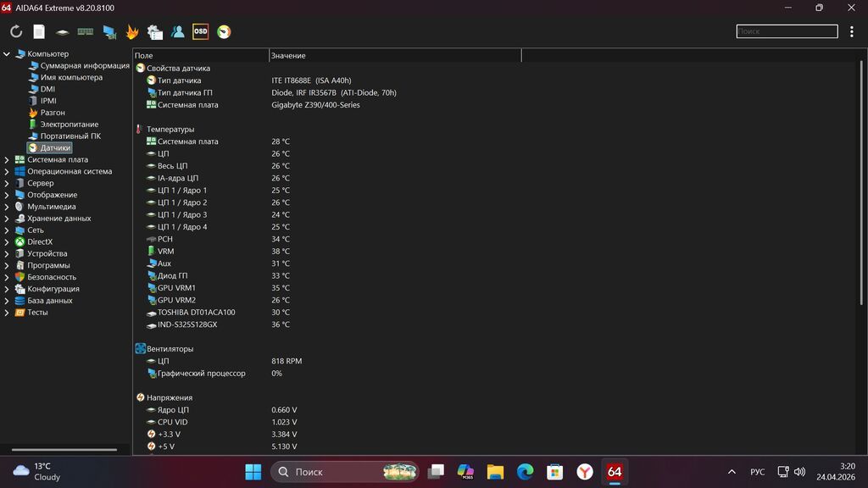Image resolution: width=868 pixels, height=488 pixels.
Task: Expand the Устройства tree node
Action: [x=7, y=253]
